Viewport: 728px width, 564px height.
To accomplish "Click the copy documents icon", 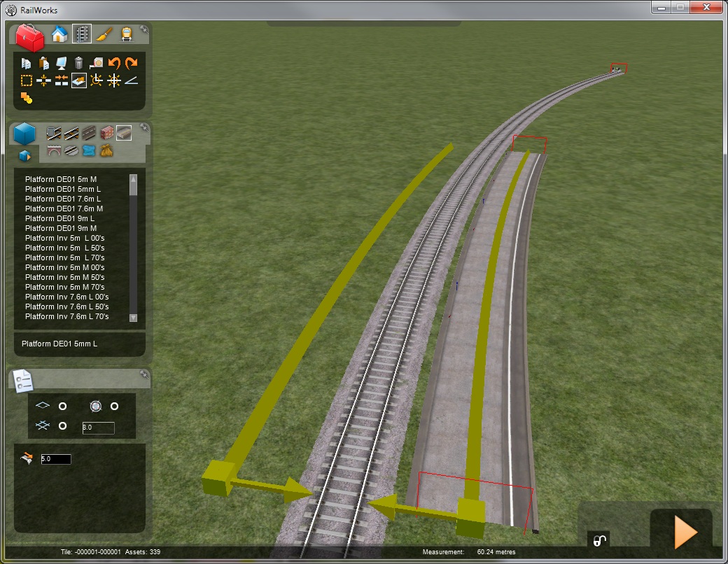I will click(26, 63).
